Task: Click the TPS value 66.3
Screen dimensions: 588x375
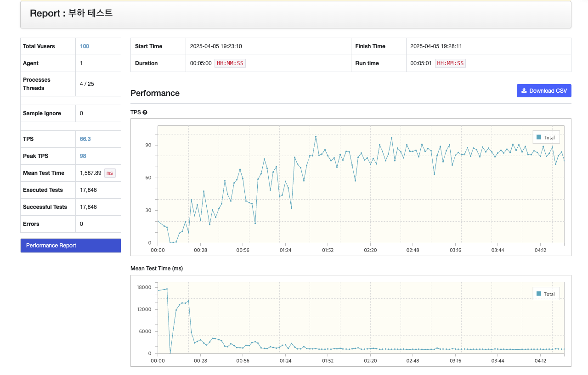Action: [85, 139]
